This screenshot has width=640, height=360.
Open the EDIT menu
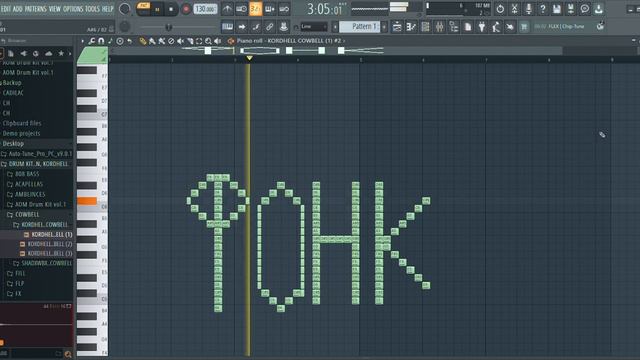[5, 9]
